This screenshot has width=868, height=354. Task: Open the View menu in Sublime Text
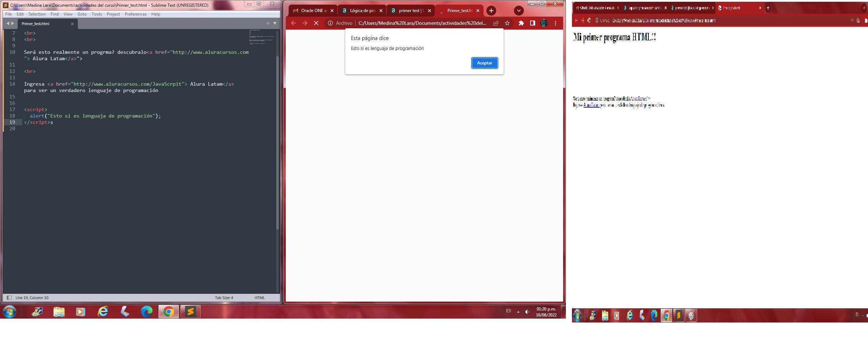click(x=68, y=14)
